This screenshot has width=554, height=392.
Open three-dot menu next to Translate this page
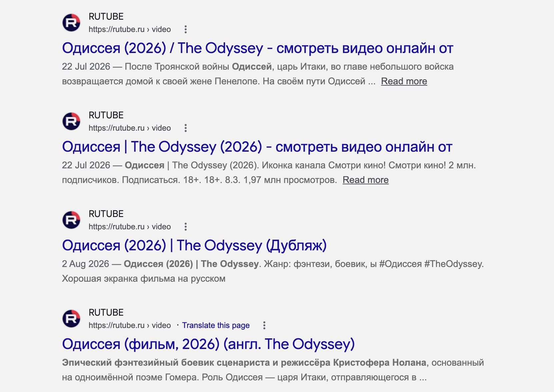(x=264, y=325)
